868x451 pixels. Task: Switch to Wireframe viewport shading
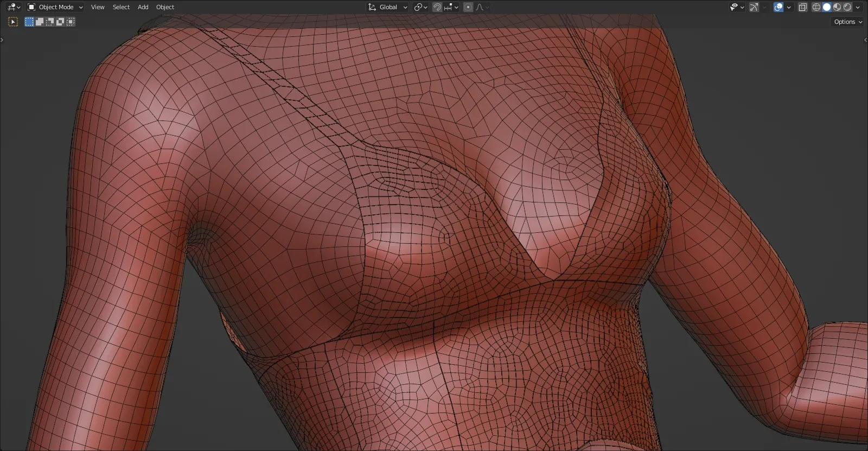[x=816, y=7]
